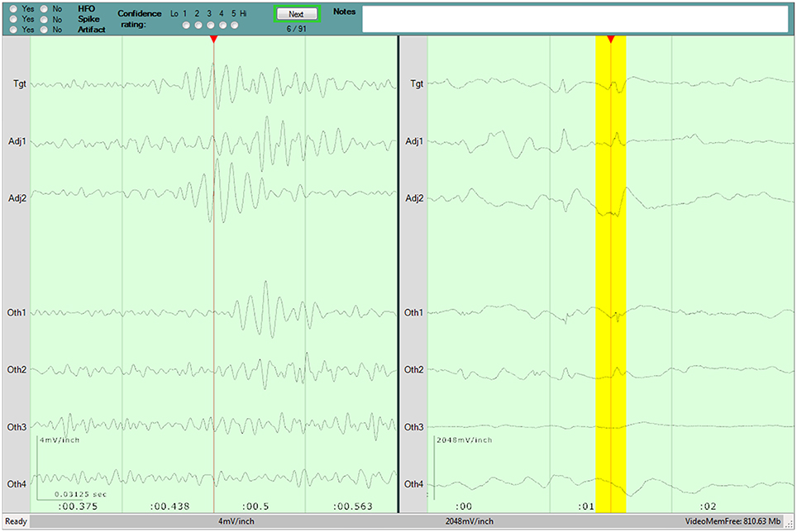The image size is (797, 532).
Task: Click the Adj1 channel label in right panel
Action: point(414,141)
